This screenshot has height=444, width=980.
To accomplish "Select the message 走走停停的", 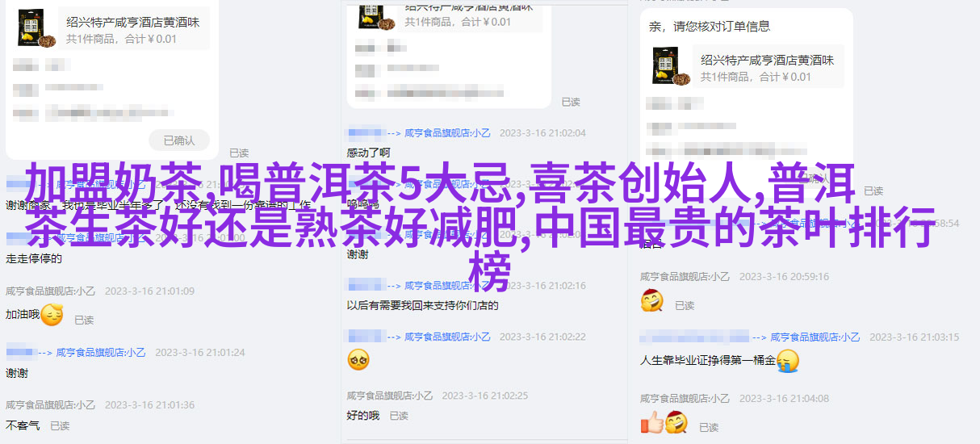I will point(34,258).
